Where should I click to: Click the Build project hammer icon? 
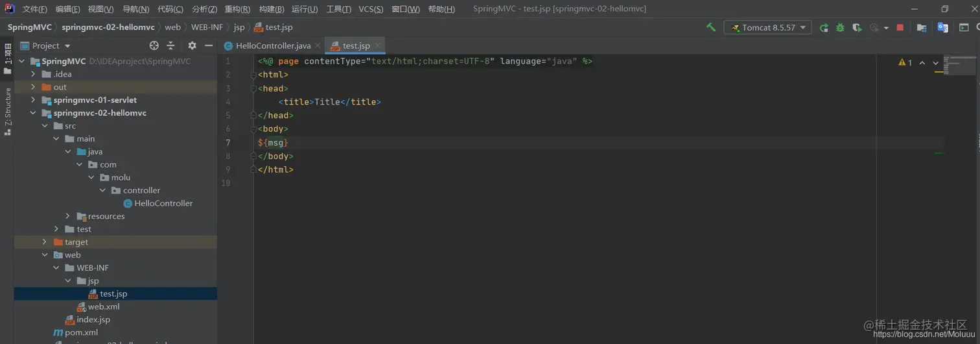[711, 27]
